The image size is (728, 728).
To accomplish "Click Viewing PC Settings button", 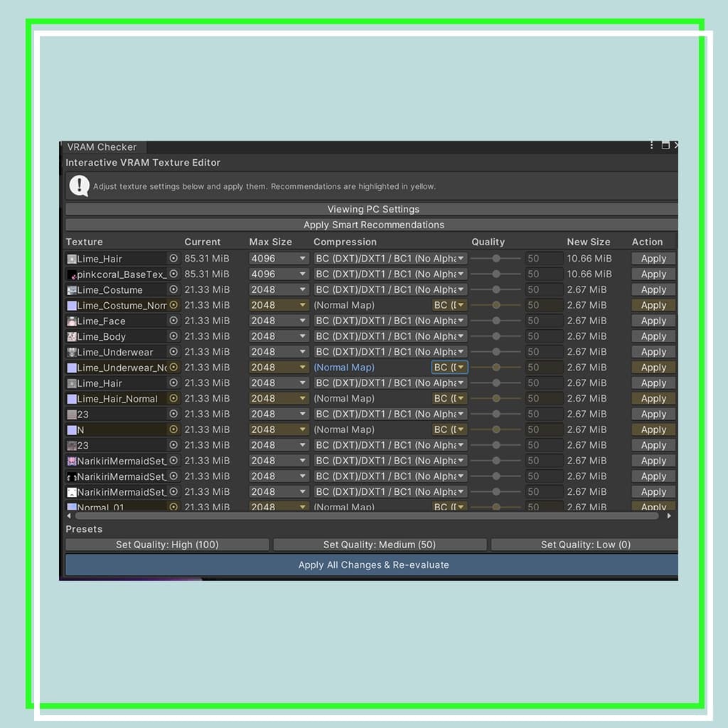I will pyautogui.click(x=373, y=209).
